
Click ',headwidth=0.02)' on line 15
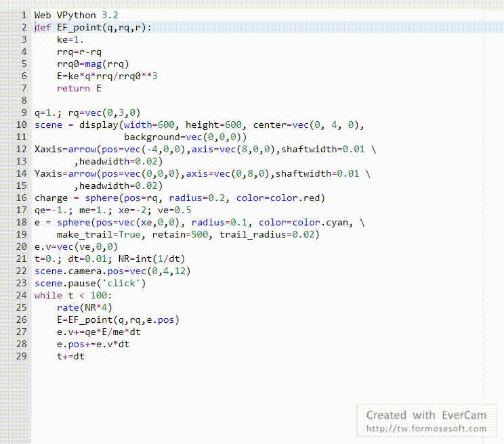point(119,186)
